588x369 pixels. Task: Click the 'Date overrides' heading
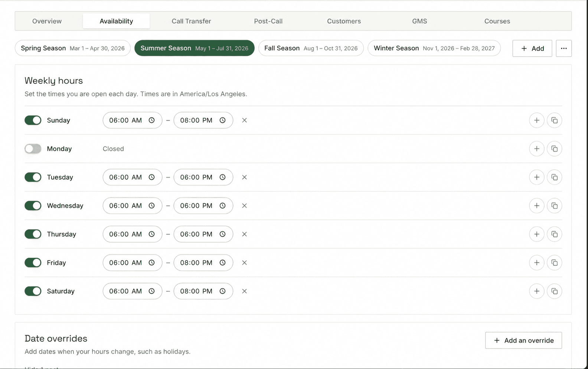(56, 339)
